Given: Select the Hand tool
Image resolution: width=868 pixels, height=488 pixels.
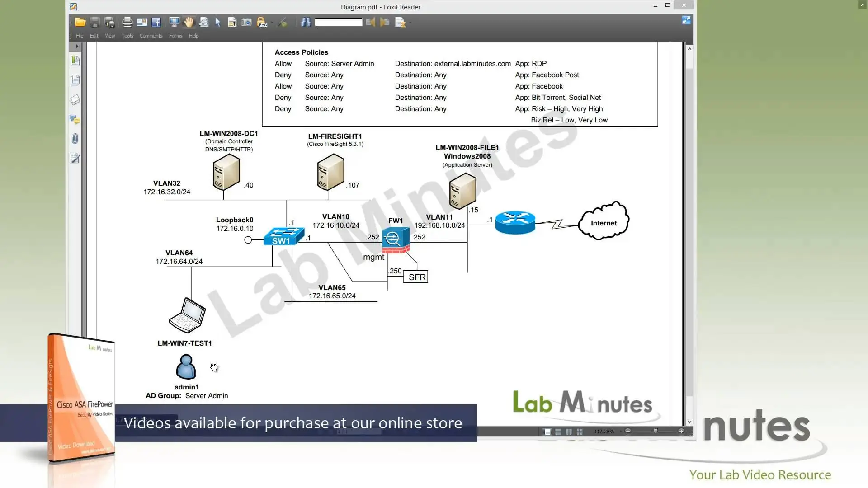Looking at the screenshot, I should [189, 22].
